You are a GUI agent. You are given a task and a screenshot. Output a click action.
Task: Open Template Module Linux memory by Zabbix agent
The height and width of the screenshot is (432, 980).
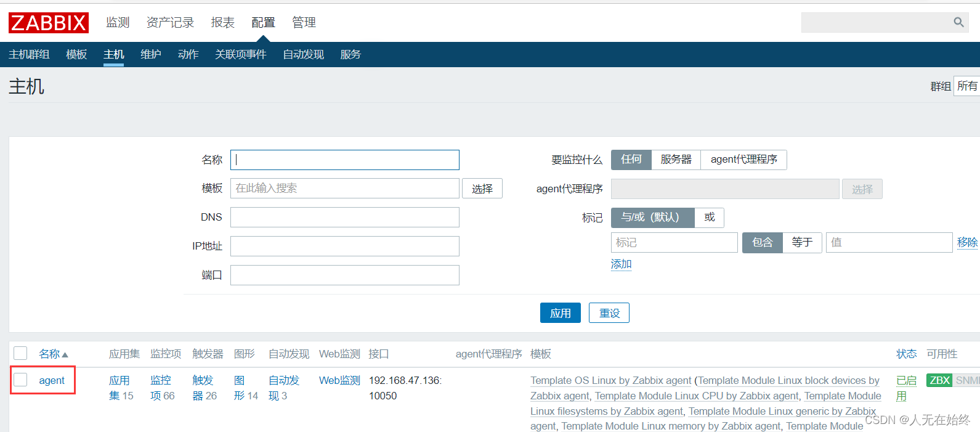(671, 426)
